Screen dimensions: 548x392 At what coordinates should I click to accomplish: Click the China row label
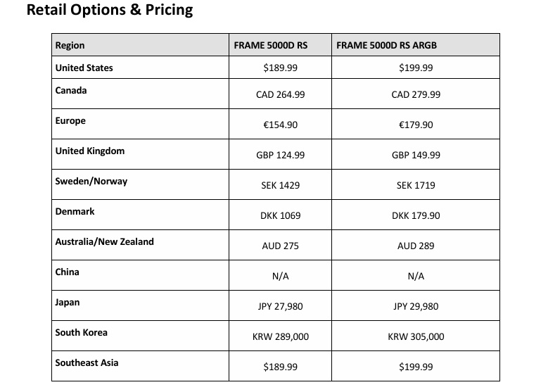click(67, 272)
